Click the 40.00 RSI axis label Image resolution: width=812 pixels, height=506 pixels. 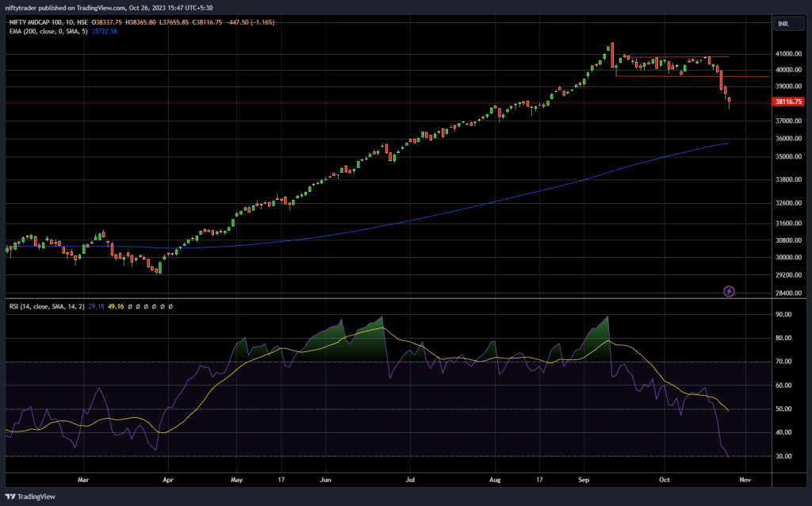pos(783,432)
